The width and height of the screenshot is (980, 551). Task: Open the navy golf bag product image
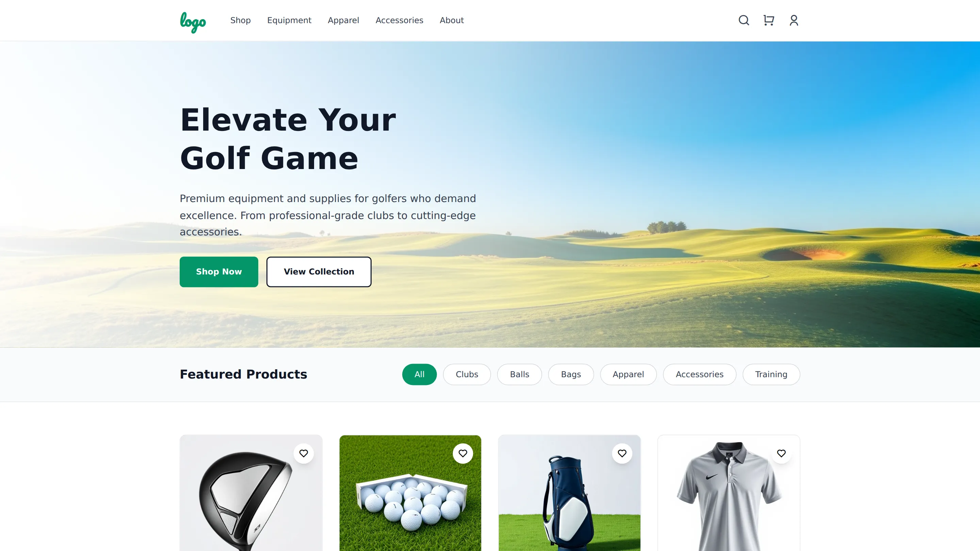[x=570, y=493]
